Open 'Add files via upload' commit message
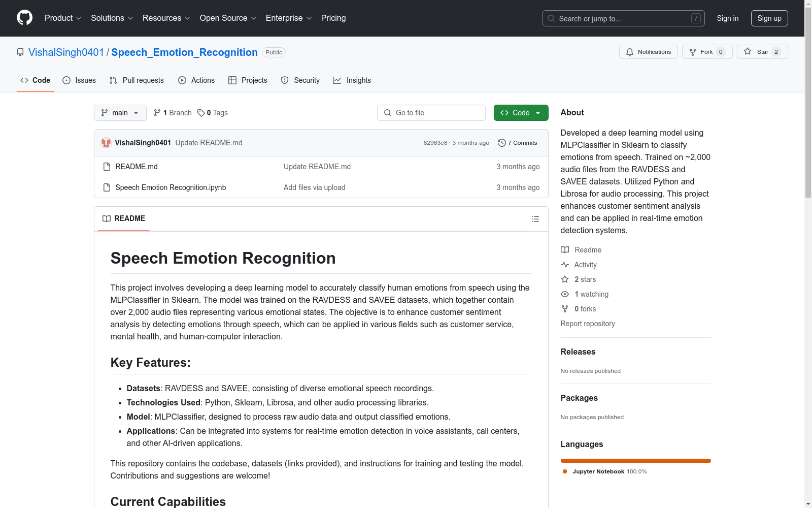This screenshot has height=508, width=812. pyautogui.click(x=315, y=187)
